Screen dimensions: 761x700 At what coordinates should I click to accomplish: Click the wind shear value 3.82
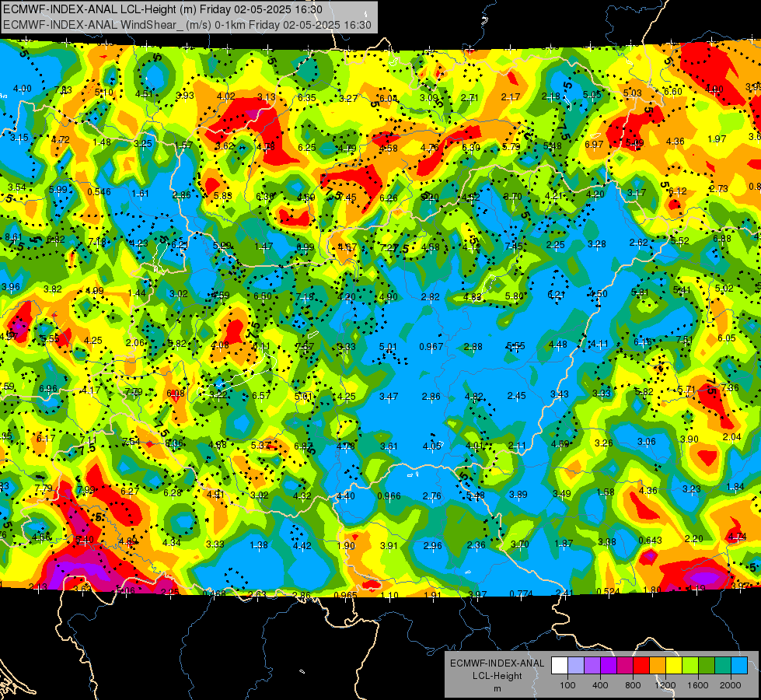point(52,289)
